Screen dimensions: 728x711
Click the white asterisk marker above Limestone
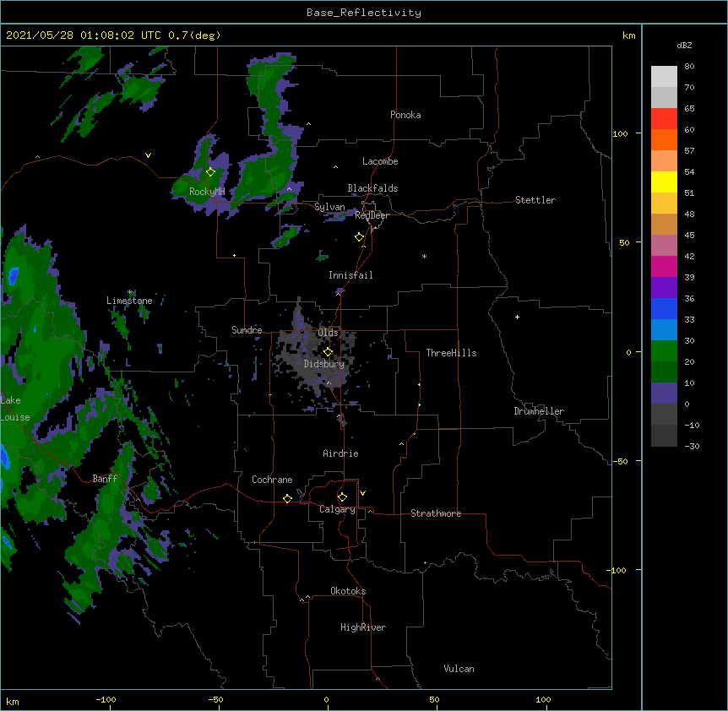(x=130, y=292)
